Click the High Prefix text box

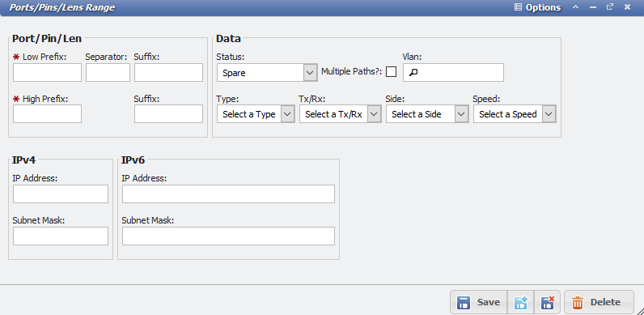click(47, 113)
